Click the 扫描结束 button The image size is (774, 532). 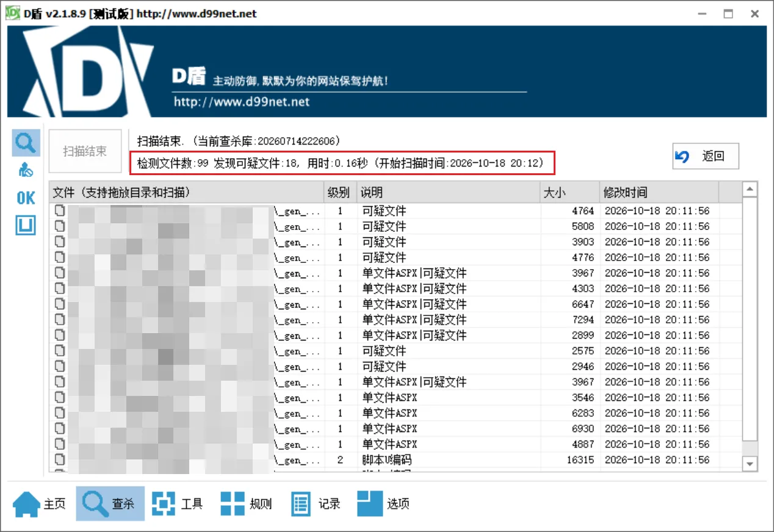point(85,151)
